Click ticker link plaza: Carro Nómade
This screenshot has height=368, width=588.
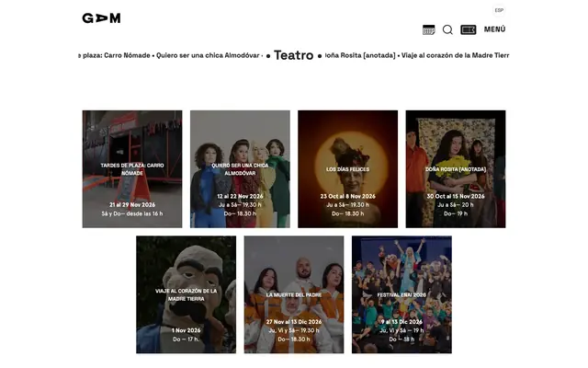[x=114, y=55]
